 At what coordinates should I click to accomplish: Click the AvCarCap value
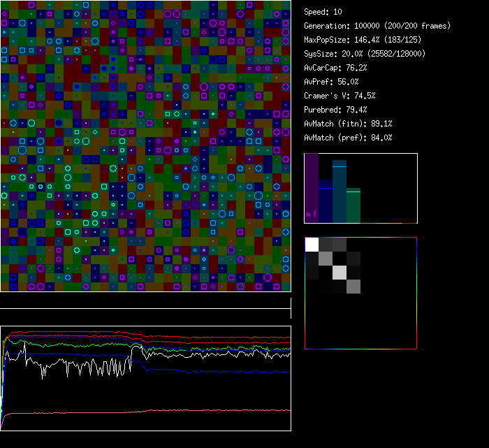(335, 68)
